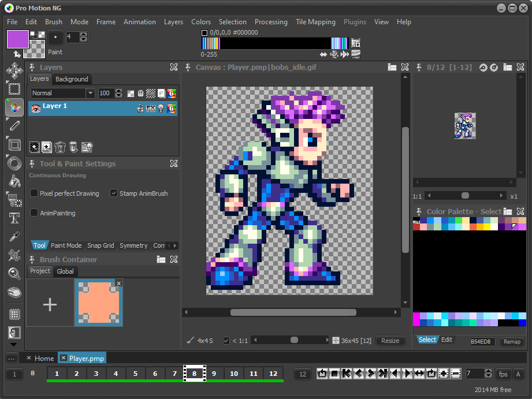This screenshot has height=399, width=532.
Task: Click the add frame button in playback bar
Action: point(444,374)
